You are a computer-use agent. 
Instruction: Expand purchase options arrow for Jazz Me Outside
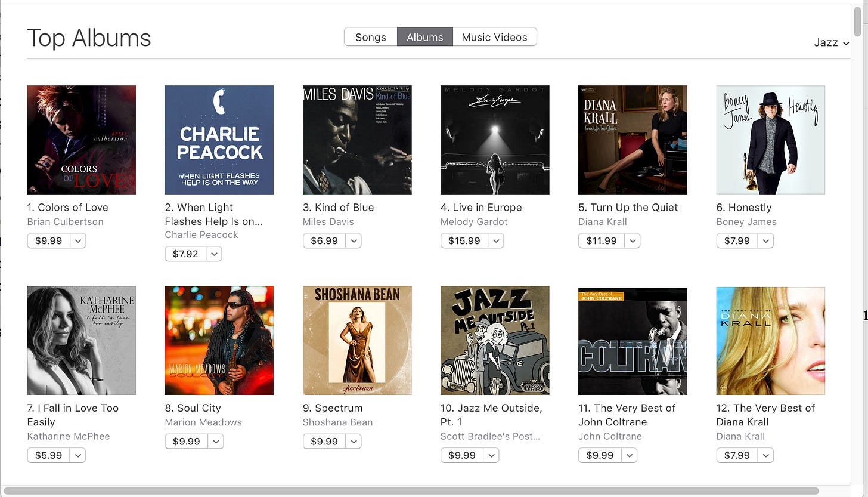491,455
